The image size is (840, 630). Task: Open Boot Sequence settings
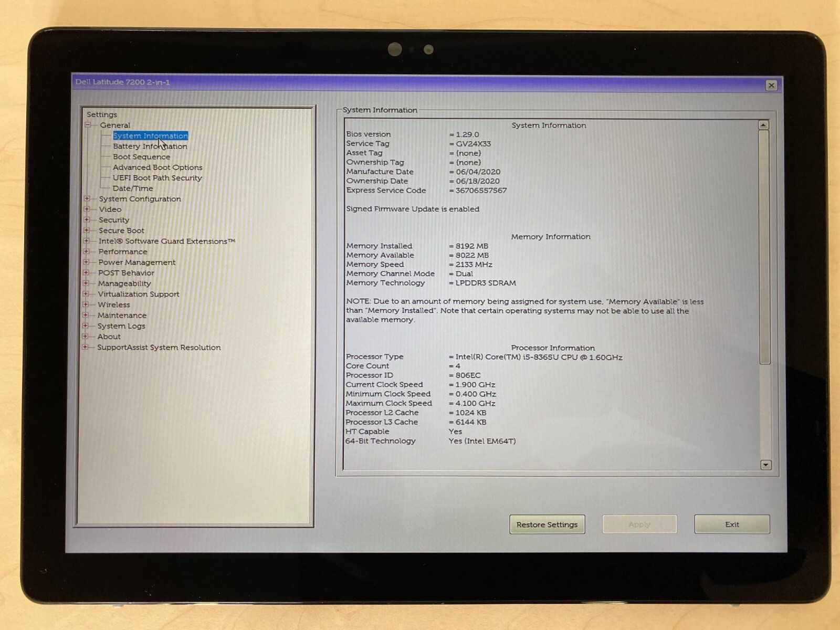[x=141, y=156]
